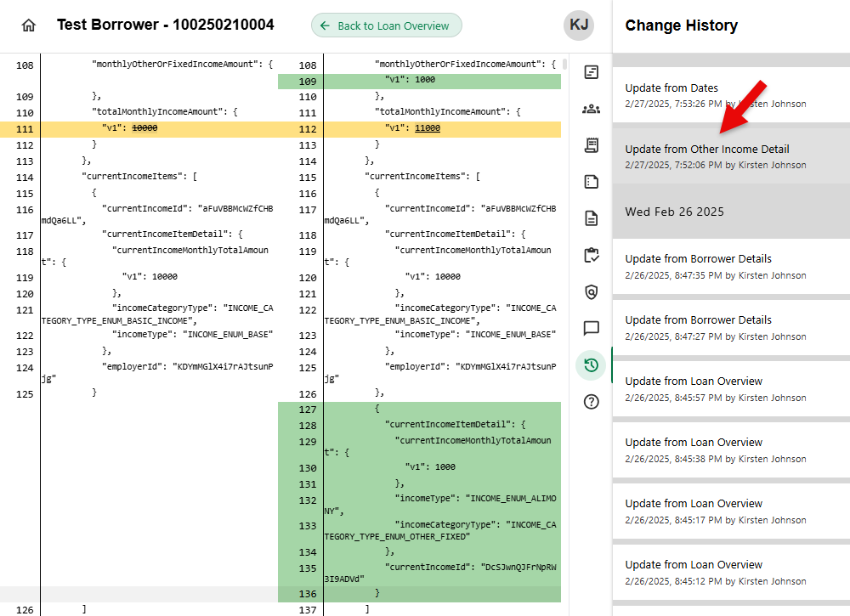Open the KJ user avatar menu

click(x=579, y=25)
